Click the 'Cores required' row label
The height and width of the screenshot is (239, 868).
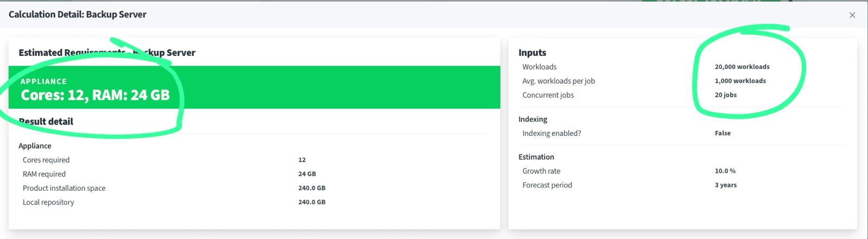click(x=46, y=160)
